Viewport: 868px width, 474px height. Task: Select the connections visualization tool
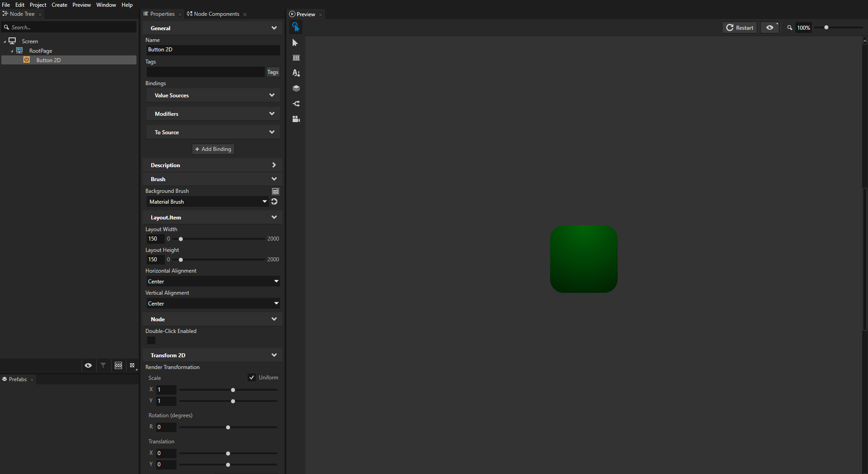click(296, 104)
